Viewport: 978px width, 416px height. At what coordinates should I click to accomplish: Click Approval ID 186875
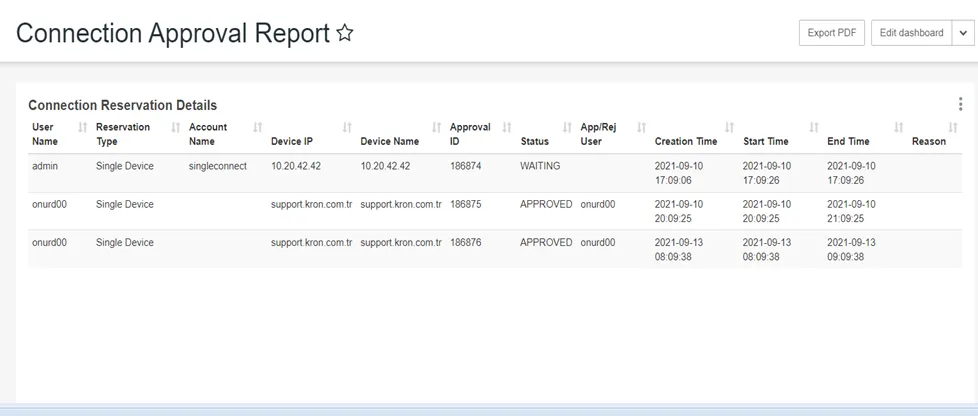point(465,204)
